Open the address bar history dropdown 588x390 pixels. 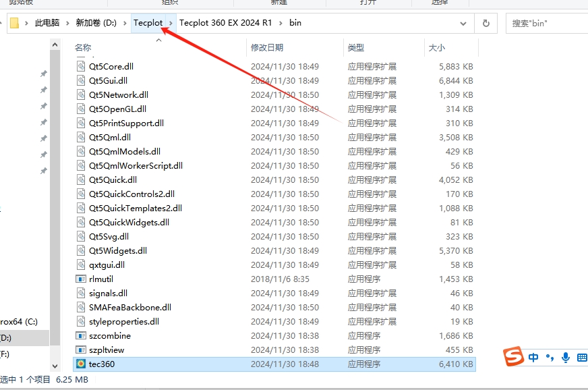click(463, 23)
